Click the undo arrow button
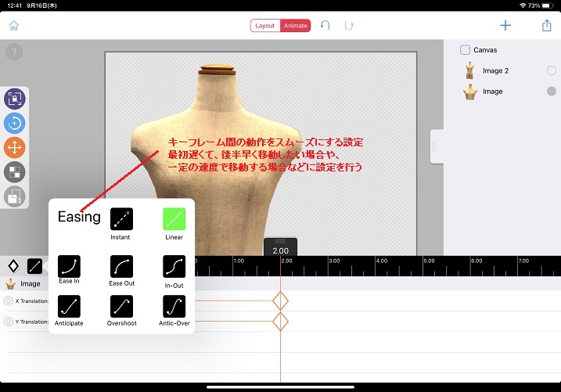This screenshot has height=392, width=561. (x=325, y=26)
